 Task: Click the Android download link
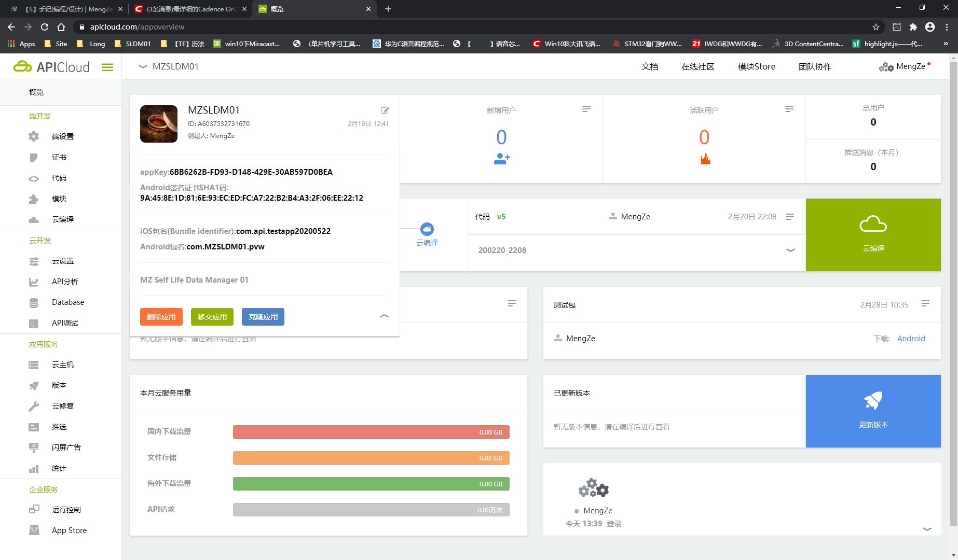click(911, 339)
